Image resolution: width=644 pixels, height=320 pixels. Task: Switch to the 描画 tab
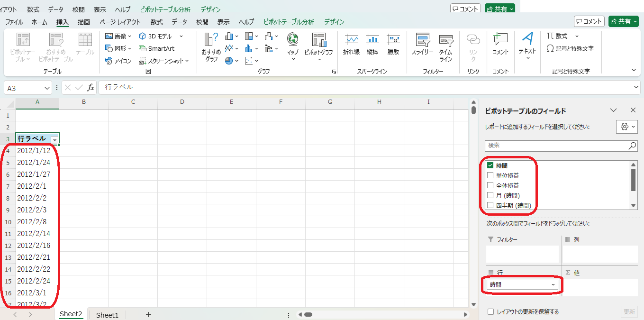pos(84,22)
